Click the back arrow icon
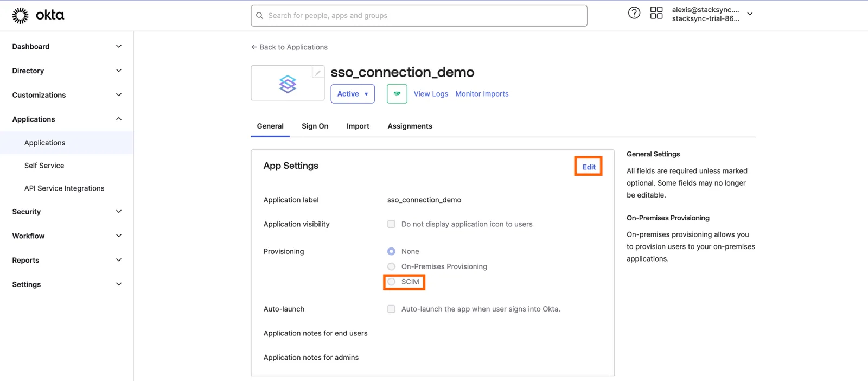 click(254, 47)
